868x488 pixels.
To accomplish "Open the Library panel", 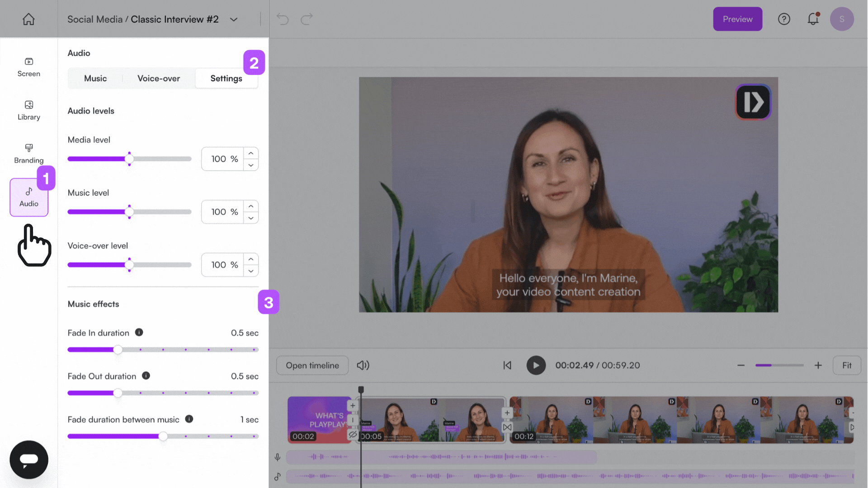I will [28, 110].
